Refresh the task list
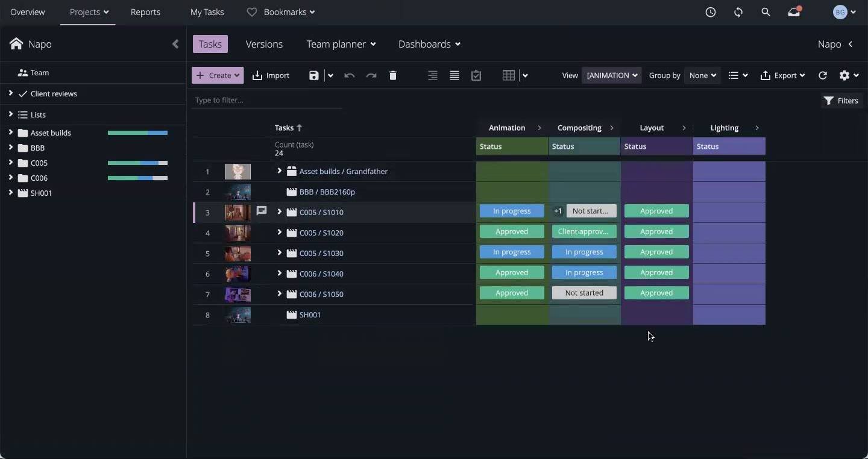 pyautogui.click(x=823, y=75)
